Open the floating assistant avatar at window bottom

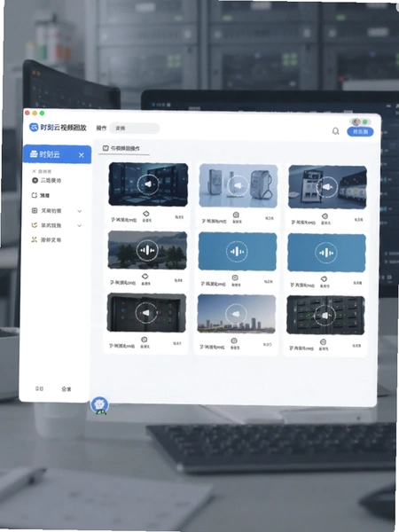[99, 404]
